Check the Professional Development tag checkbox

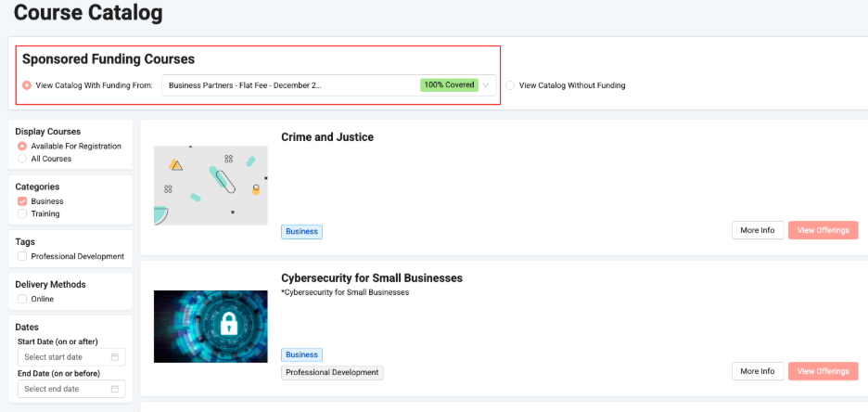point(22,256)
